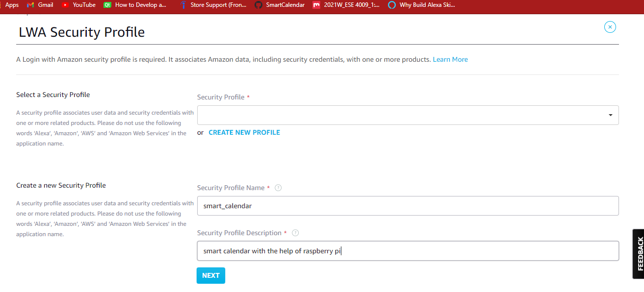Image resolution: width=644 pixels, height=292 pixels.
Task: Click the help icon beside Security Profile Name
Action: pos(278,188)
